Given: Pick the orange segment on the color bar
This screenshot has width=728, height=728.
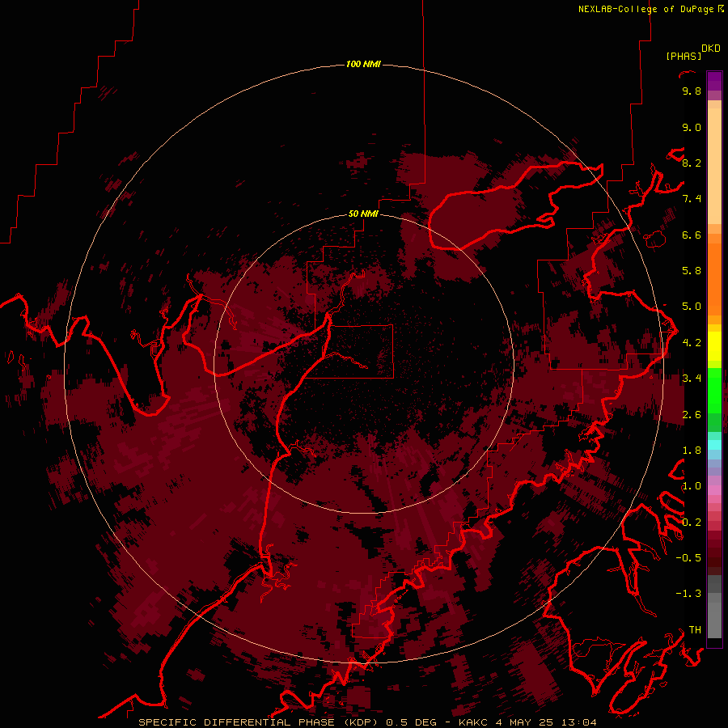Looking at the screenshot, I should coord(714,280).
